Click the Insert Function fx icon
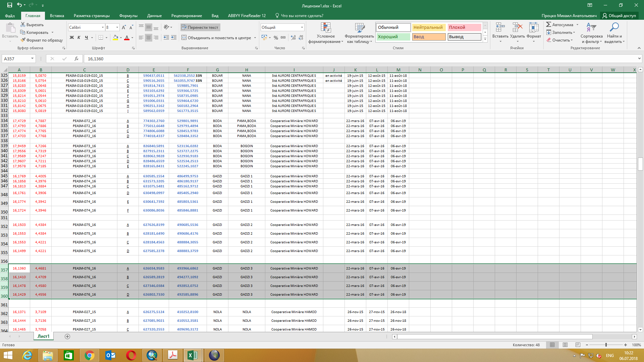Image resolution: width=644 pixels, height=362 pixels. pyautogui.click(x=76, y=59)
